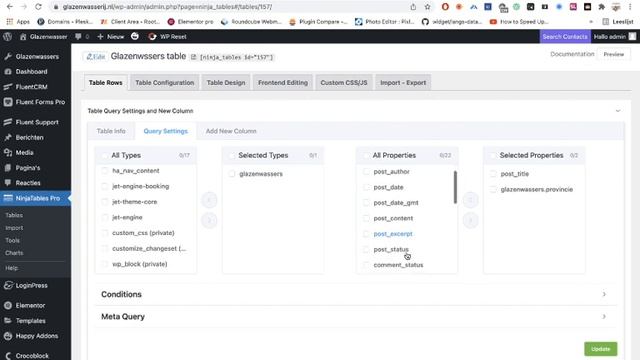Open the browser extensions puzzle icon
This screenshot has height=360, width=640.
(601, 7)
